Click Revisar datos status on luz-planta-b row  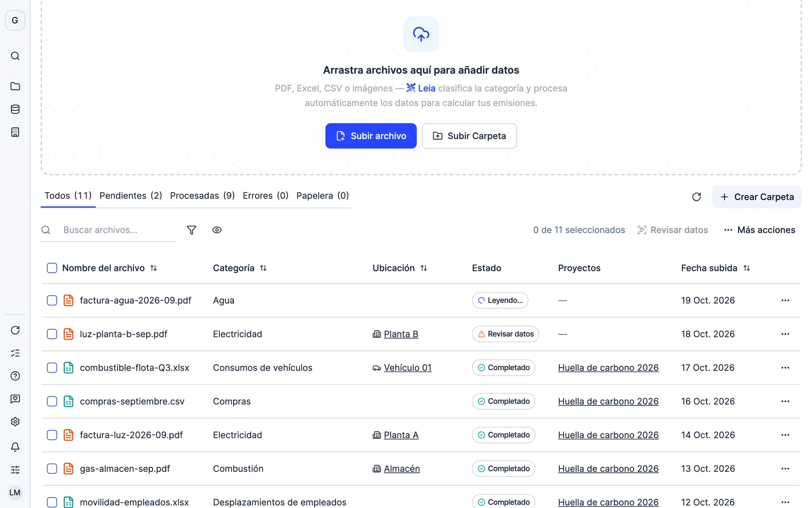coord(505,334)
